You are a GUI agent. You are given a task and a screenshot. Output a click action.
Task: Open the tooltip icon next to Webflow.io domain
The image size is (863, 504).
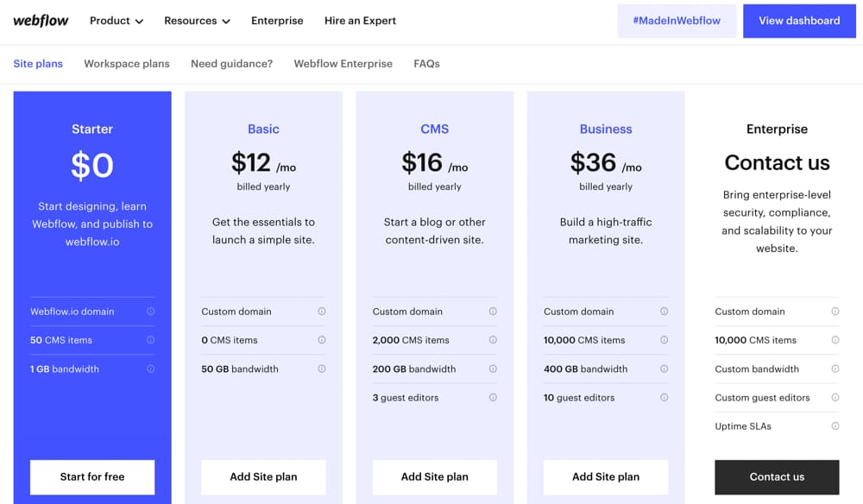pos(149,312)
